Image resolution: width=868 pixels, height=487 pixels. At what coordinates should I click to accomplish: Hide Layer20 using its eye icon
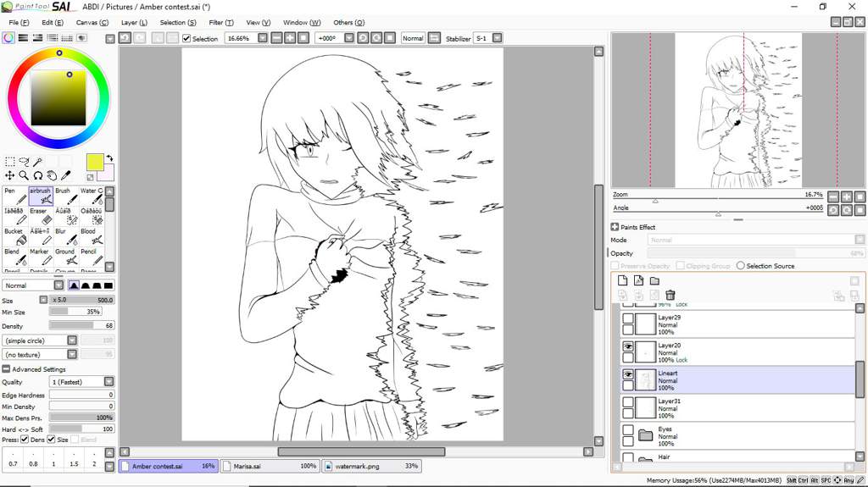[x=628, y=346]
